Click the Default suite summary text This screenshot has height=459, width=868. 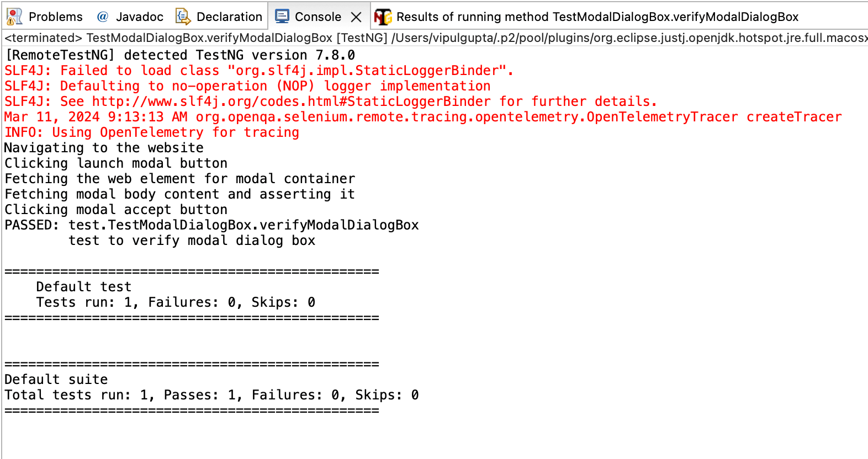point(56,379)
